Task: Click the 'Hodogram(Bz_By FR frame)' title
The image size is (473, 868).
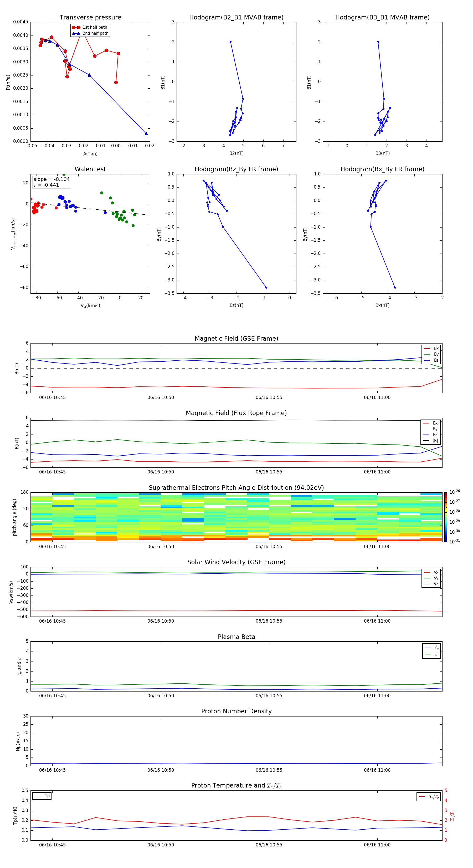Action: coord(236,169)
